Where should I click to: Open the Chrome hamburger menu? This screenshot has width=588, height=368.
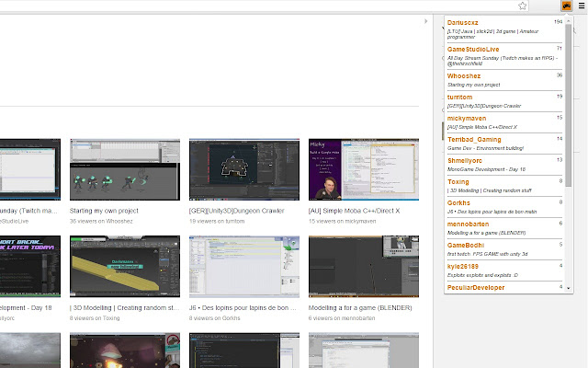click(582, 6)
